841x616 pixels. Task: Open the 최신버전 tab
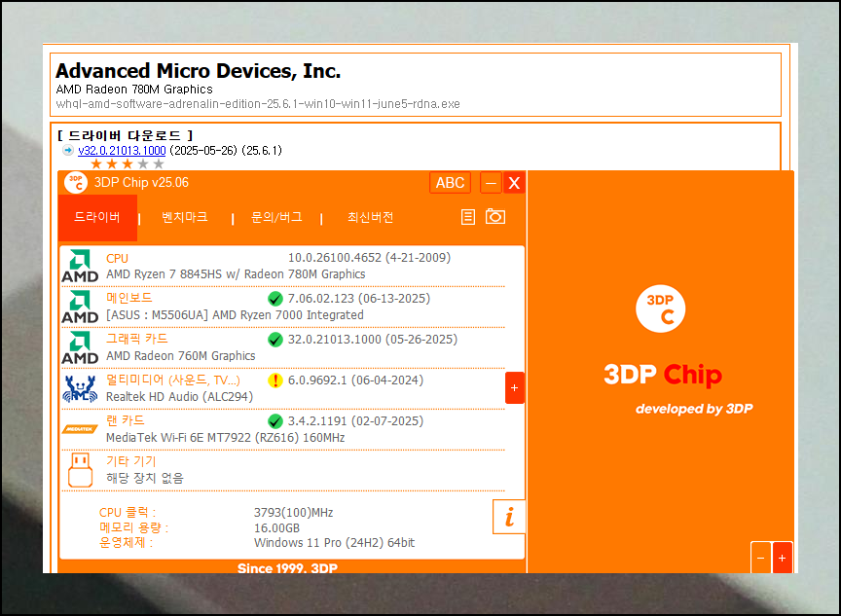coord(371,217)
